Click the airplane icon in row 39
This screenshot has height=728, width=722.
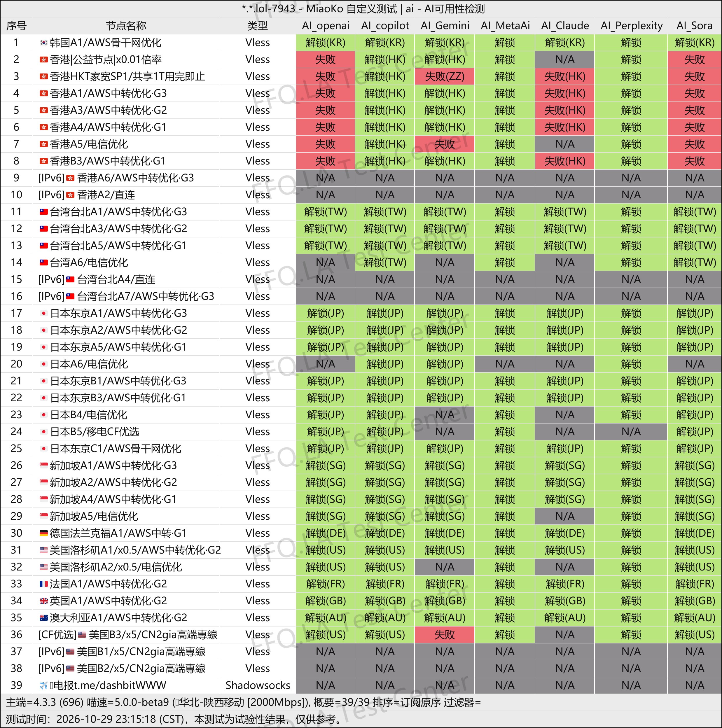tap(44, 685)
